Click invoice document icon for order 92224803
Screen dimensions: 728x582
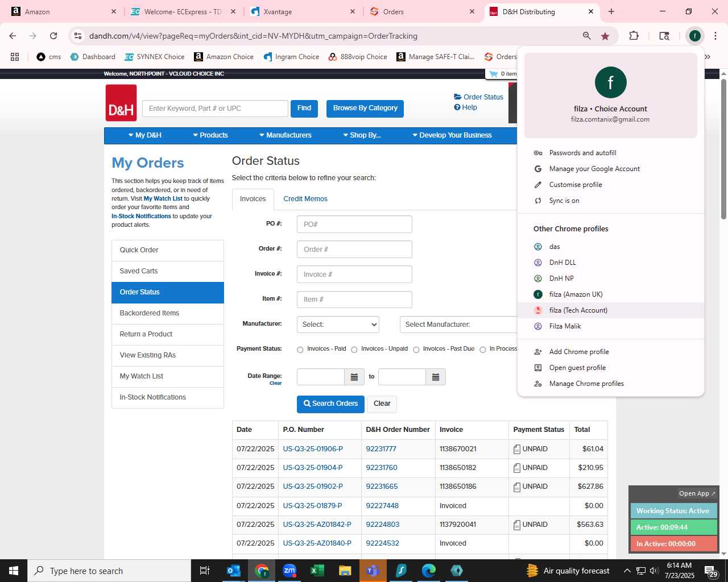517,525
